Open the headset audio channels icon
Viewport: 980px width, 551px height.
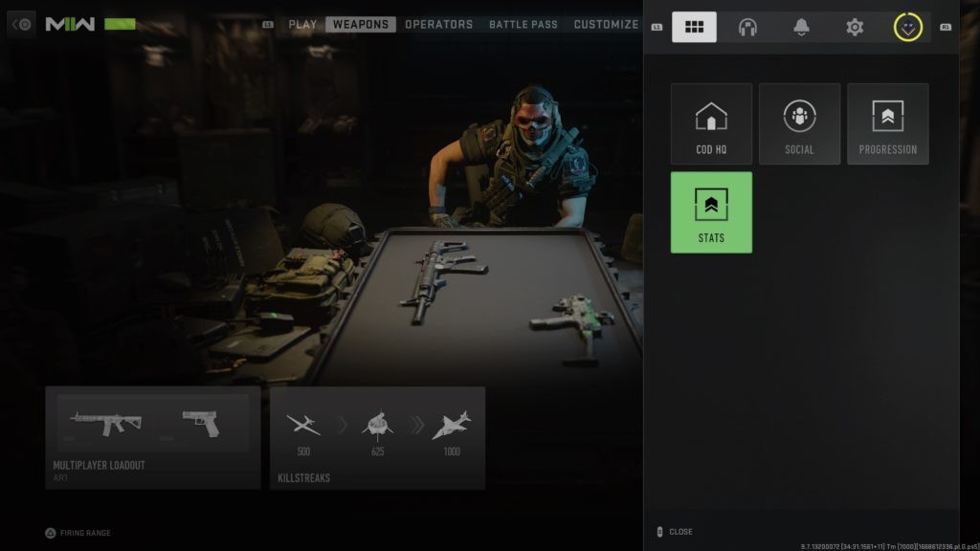(x=747, y=27)
